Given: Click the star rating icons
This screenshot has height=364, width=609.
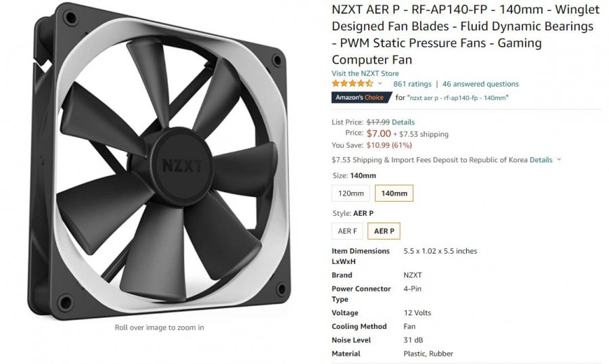Looking at the screenshot, I should tap(352, 83).
